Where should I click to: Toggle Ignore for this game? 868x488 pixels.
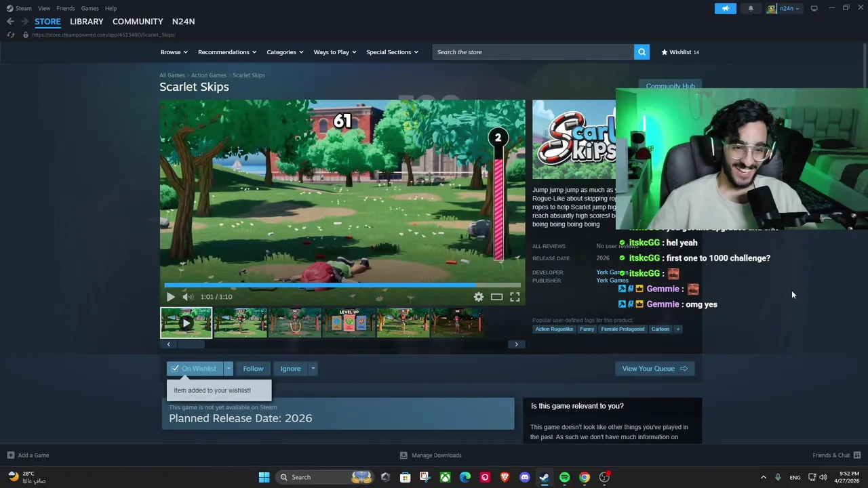pyautogui.click(x=290, y=369)
